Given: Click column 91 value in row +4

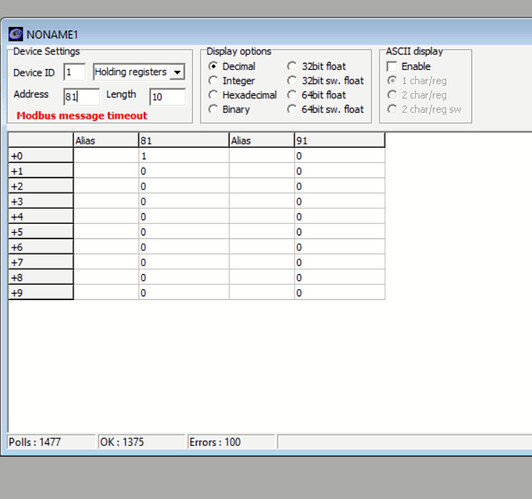Looking at the screenshot, I should point(339,216).
